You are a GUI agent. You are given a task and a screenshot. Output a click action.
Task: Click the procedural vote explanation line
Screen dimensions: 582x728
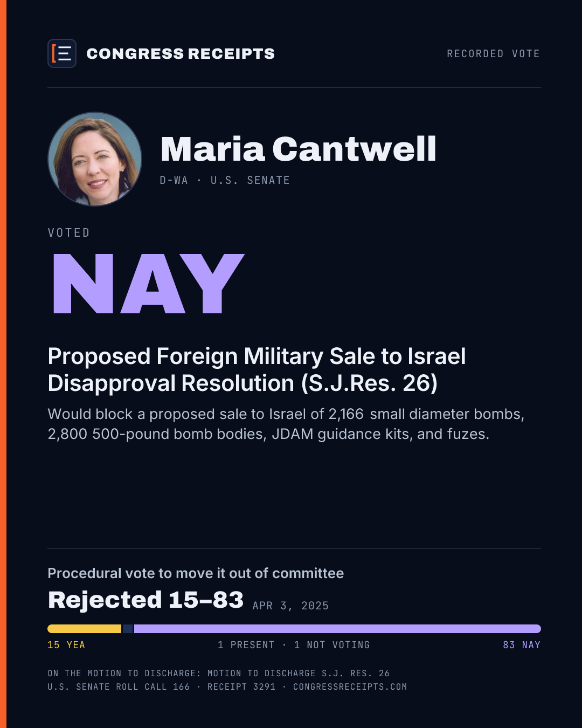click(x=196, y=573)
